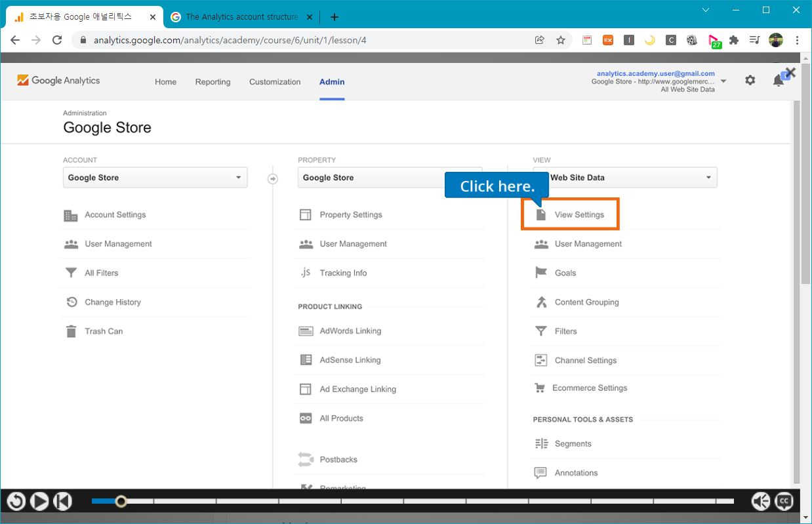Viewport: 812px width, 524px height.
Task: Open Ecommerce Settings link
Action: [590, 388]
